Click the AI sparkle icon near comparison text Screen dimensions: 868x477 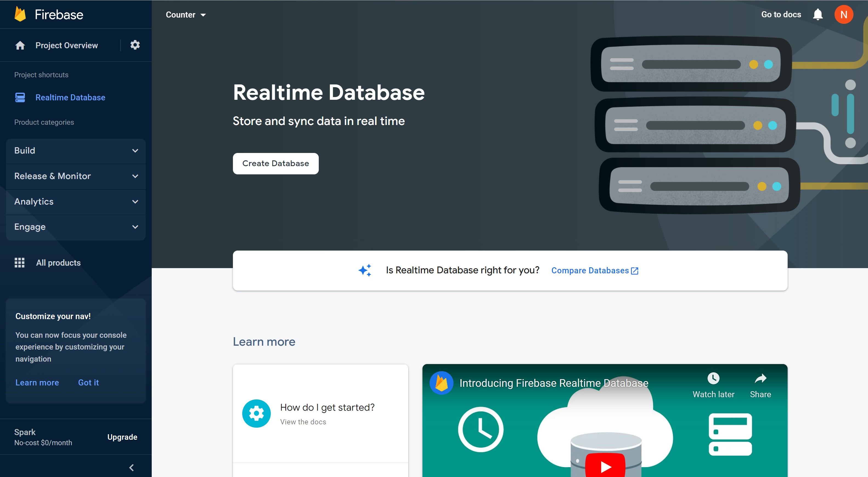[365, 270]
